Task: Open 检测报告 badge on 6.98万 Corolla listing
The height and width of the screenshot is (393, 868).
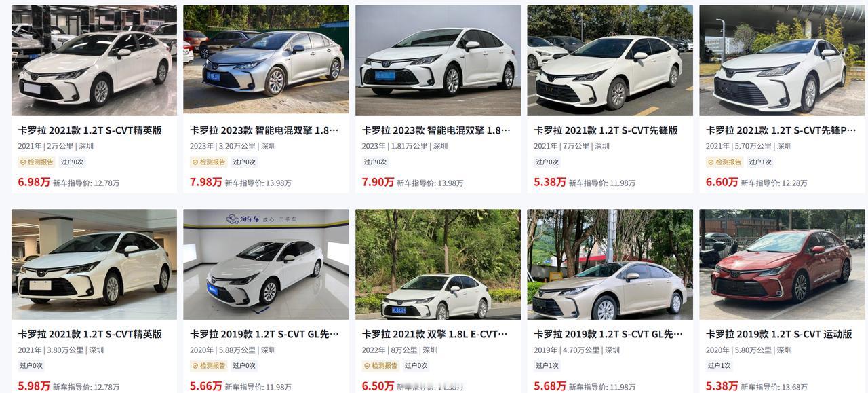Action: pyautogui.click(x=37, y=162)
